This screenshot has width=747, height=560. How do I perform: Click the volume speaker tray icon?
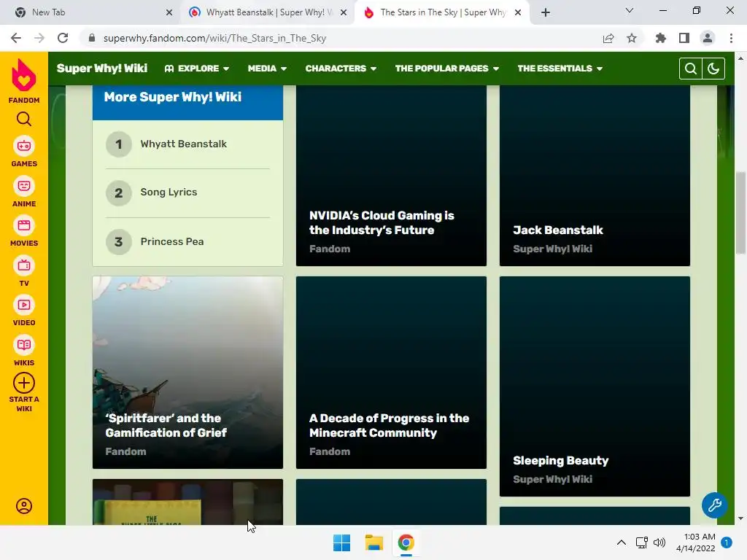click(659, 542)
